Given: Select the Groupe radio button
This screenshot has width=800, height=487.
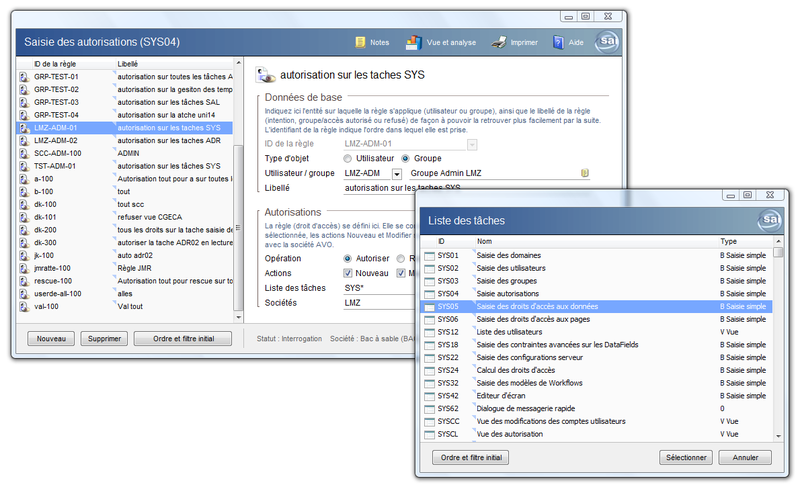Looking at the screenshot, I should click(406, 158).
